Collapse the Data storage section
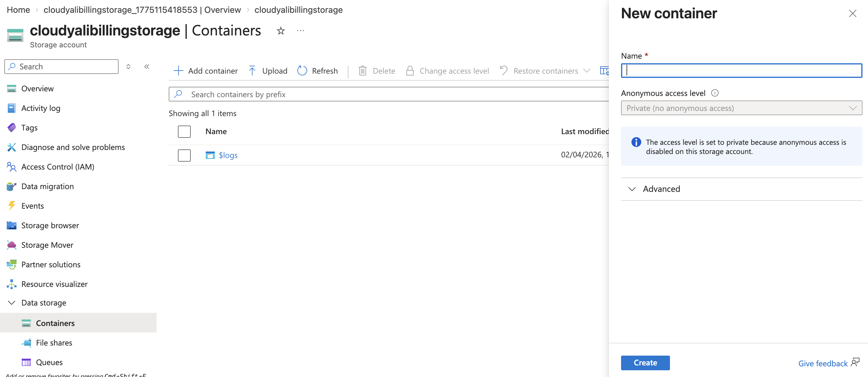The image size is (868, 377). coord(11,302)
